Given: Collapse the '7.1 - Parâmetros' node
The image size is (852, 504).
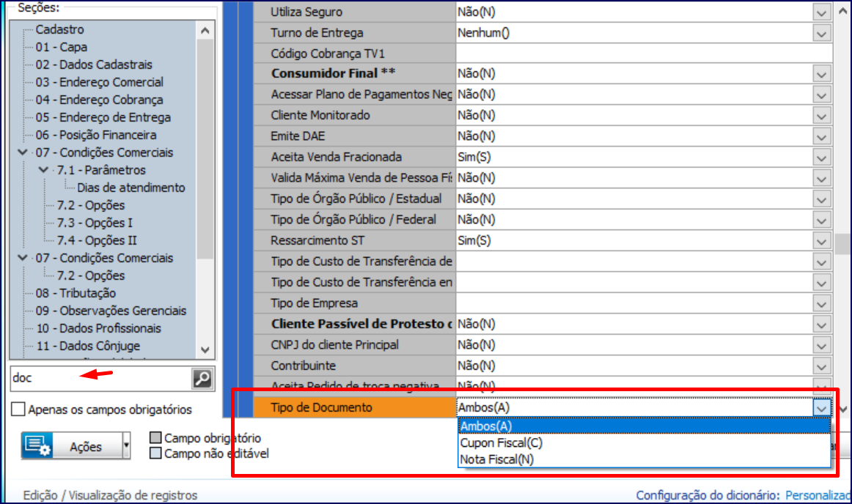Looking at the screenshot, I should [x=44, y=170].
